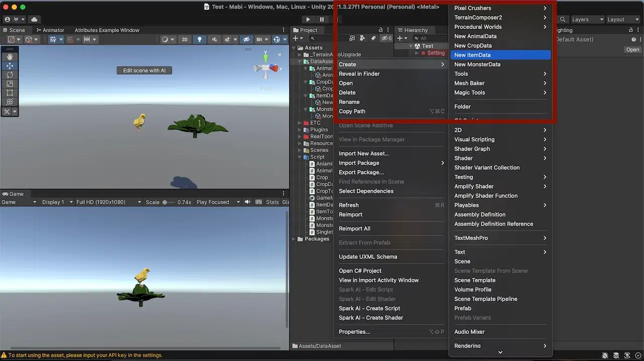Open Game view Stats overlay
The image size is (644, 361).
point(272,202)
